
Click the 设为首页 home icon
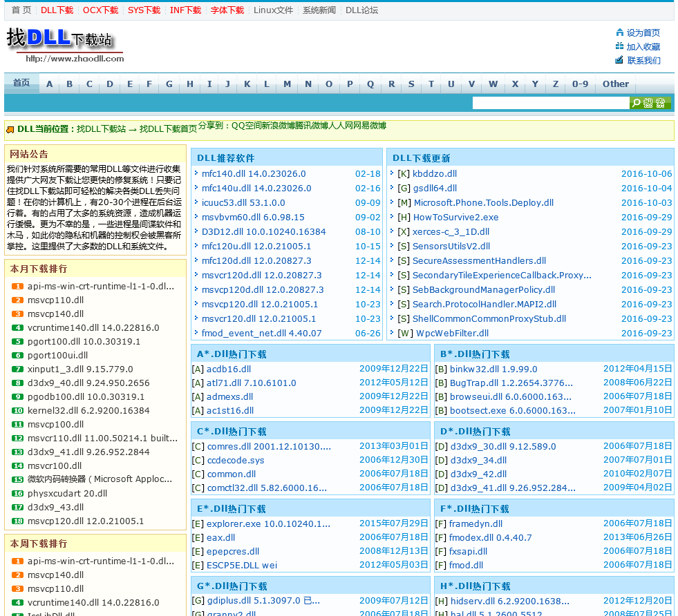[x=619, y=32]
